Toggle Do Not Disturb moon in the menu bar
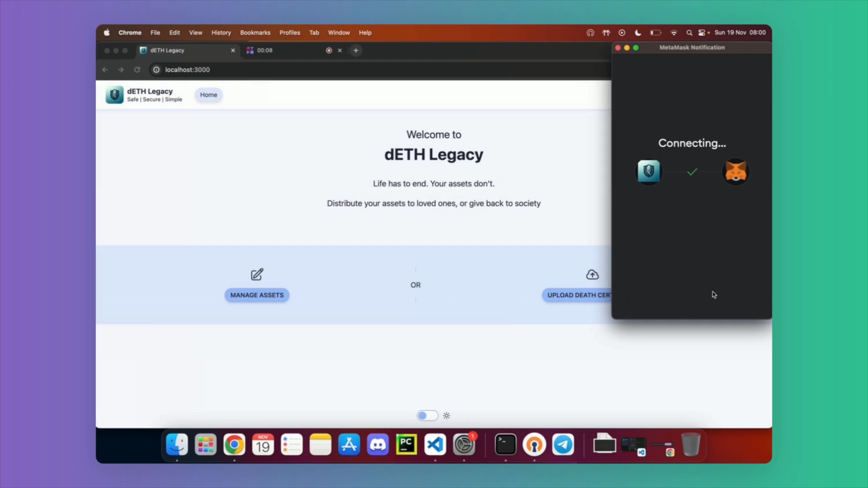 pos(638,33)
